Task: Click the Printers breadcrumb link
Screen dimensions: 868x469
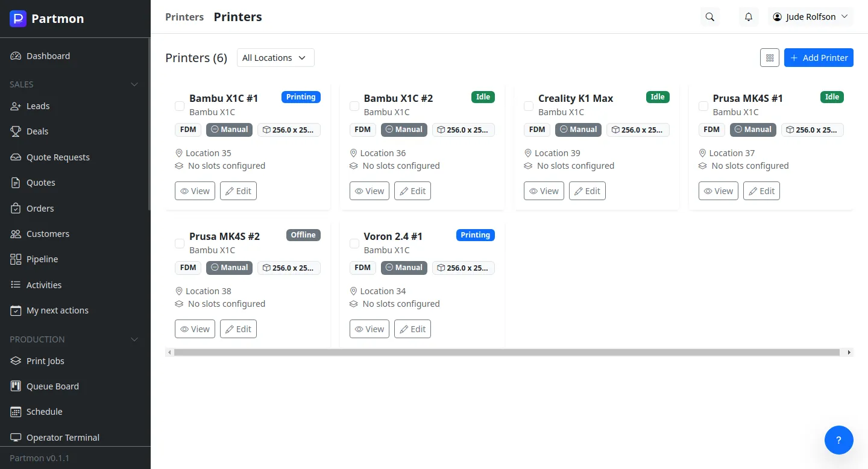Action: tap(184, 17)
